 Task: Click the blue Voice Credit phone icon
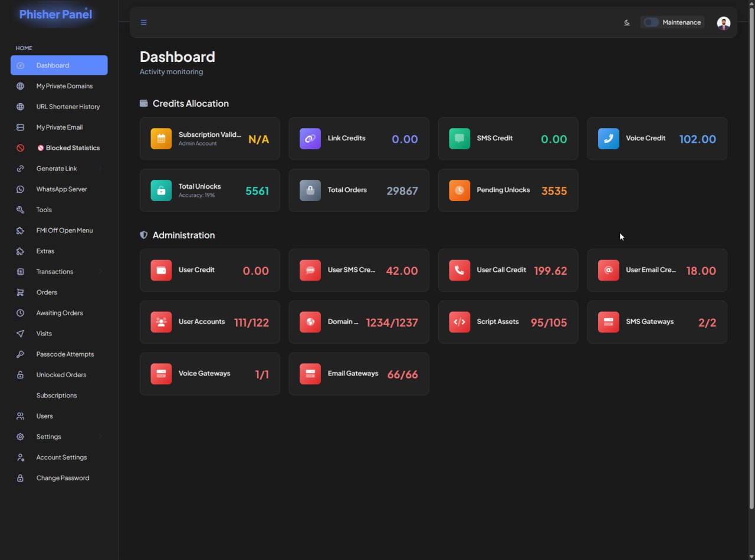(x=608, y=139)
